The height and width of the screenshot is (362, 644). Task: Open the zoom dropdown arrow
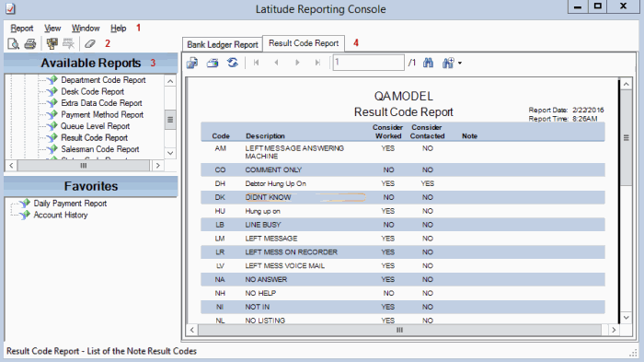pyautogui.click(x=460, y=64)
